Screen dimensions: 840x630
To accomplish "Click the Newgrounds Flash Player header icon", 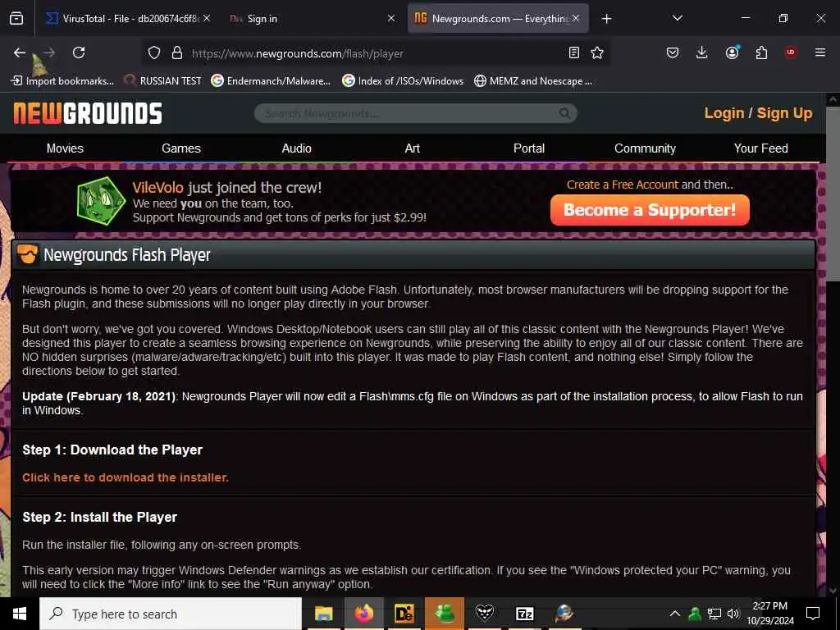I will coord(27,254).
